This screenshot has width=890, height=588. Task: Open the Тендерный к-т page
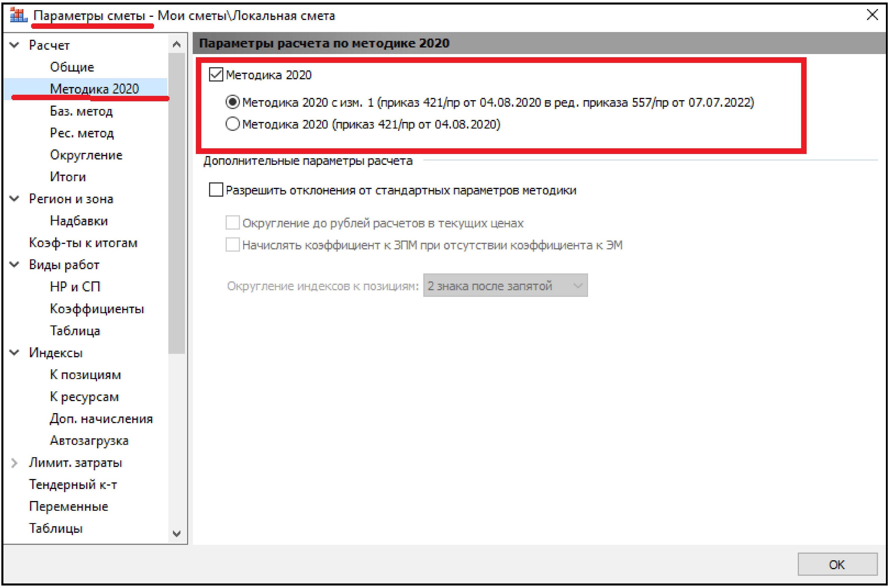click(x=73, y=484)
